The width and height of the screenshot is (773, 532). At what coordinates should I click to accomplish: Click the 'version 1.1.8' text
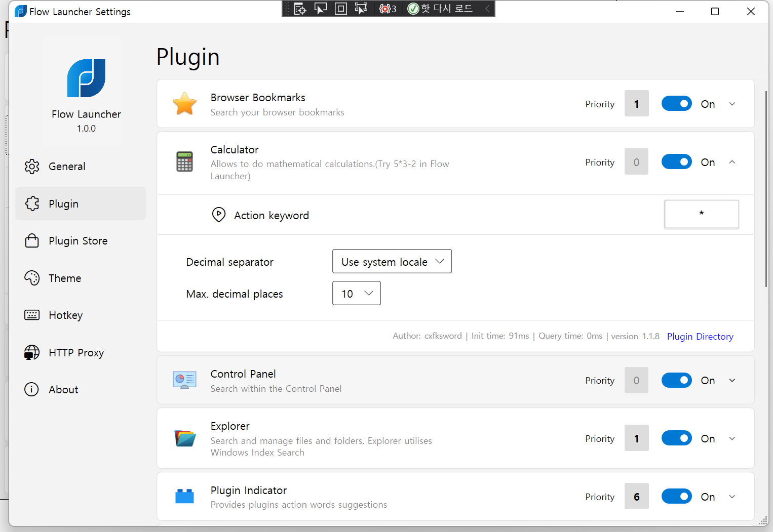635,336
